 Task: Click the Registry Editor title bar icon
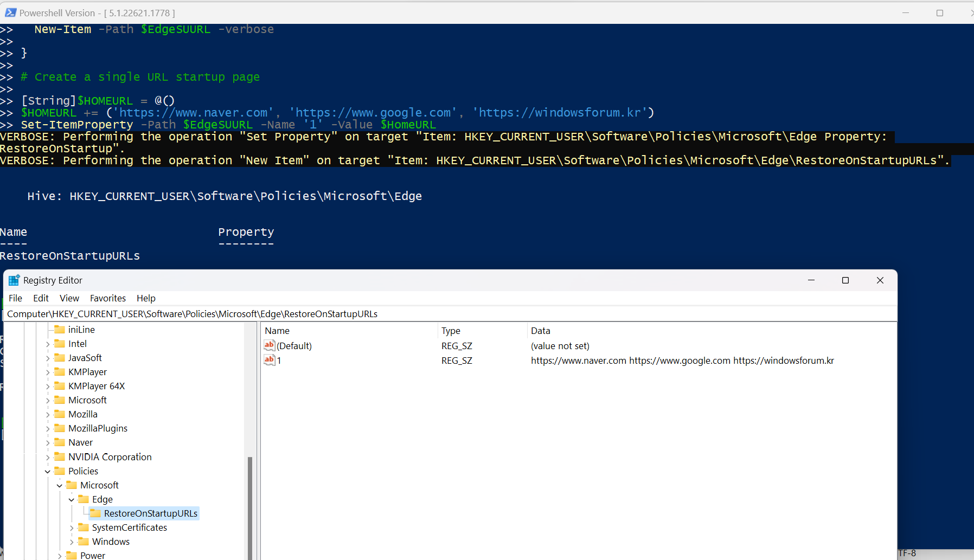pos(14,280)
